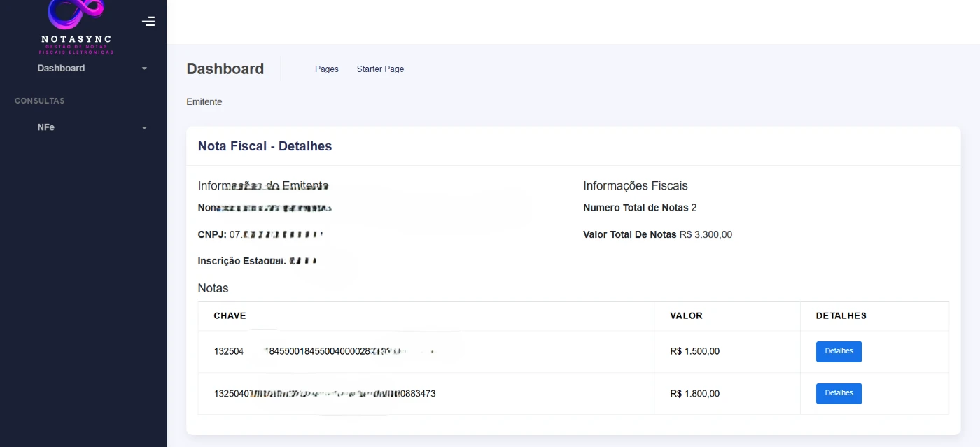Open the Dashboard sidebar menu item
Screen dimensions: 980x447
pos(62,69)
